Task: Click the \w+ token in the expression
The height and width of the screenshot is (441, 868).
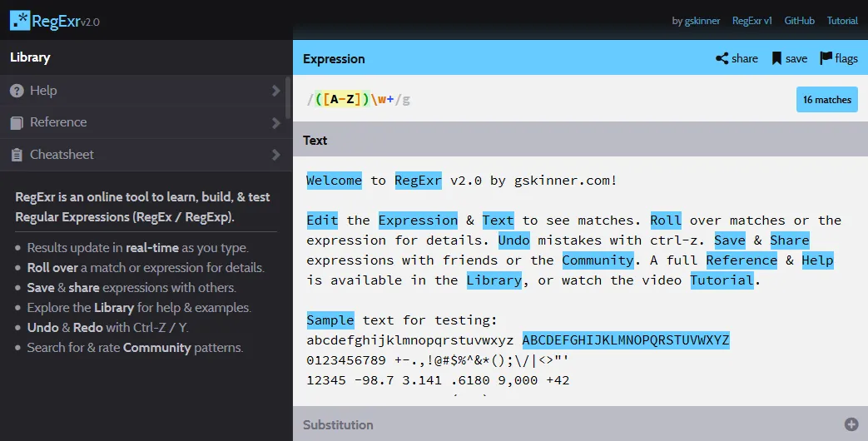Action: (383, 100)
